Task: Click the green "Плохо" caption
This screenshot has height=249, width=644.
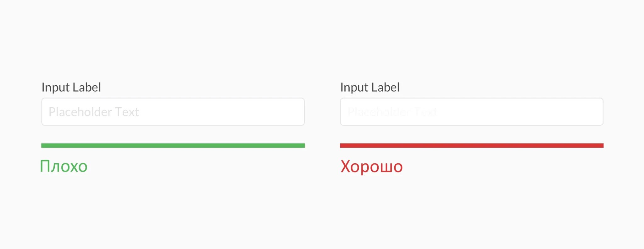Action: 64,166
